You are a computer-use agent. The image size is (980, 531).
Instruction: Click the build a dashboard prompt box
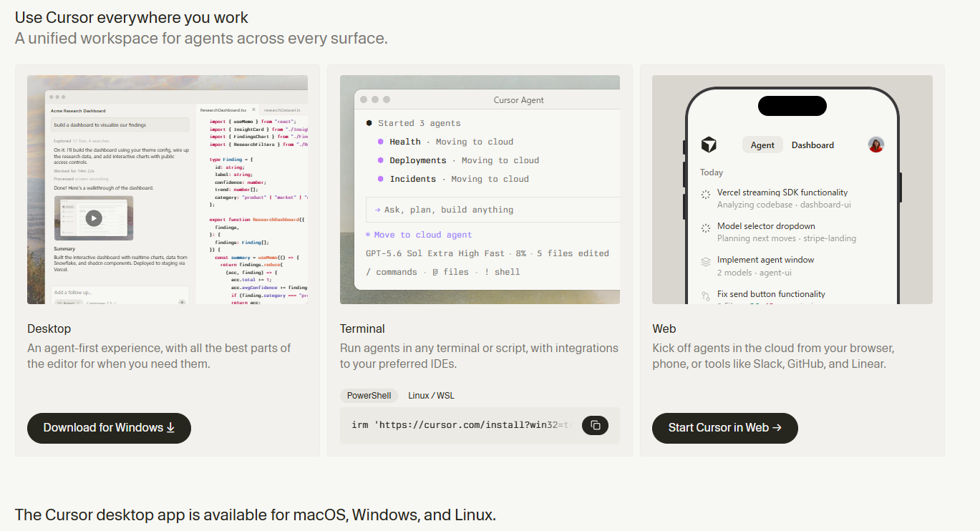[x=120, y=125]
